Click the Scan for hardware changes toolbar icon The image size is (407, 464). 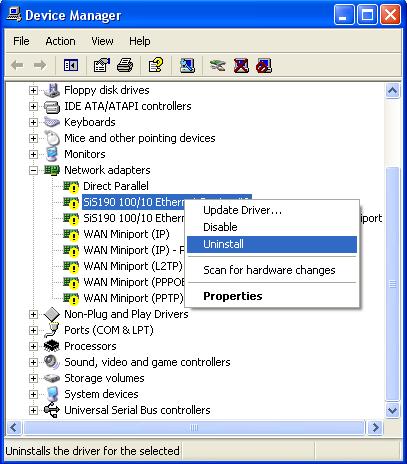click(187, 65)
